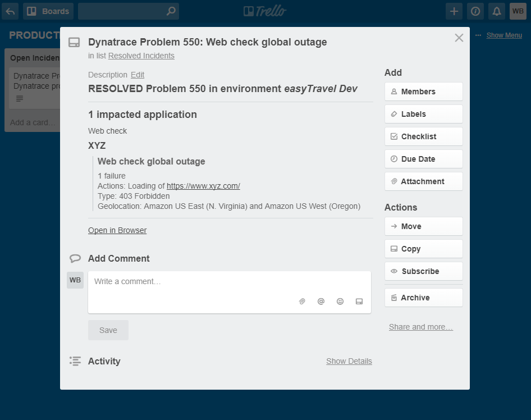Click the plus create icon
Screen dimensions: 531x420
tap(454, 11)
